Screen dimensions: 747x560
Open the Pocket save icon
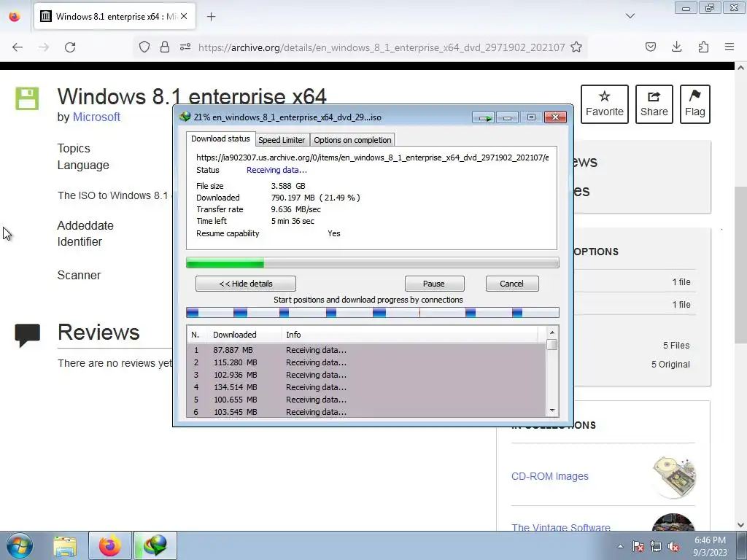click(x=650, y=47)
